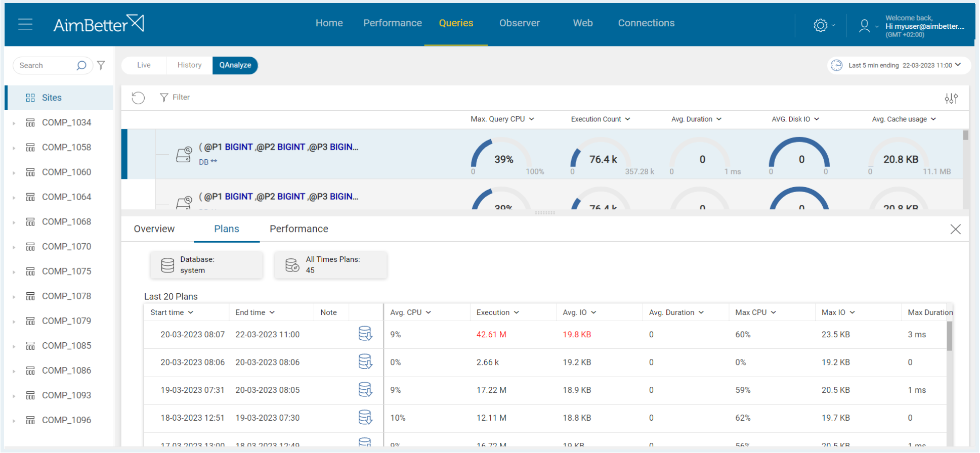The width and height of the screenshot is (980, 453).
Task: Click the Database system cylinder icon
Action: coord(167,265)
